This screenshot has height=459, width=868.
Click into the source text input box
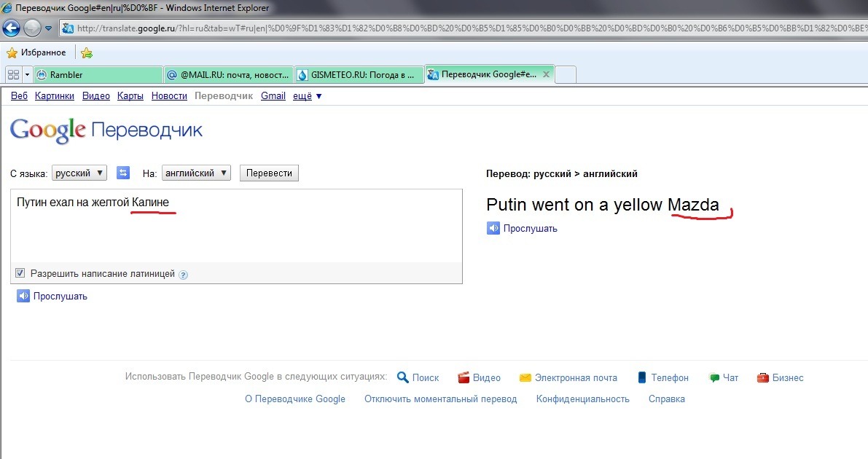236,225
